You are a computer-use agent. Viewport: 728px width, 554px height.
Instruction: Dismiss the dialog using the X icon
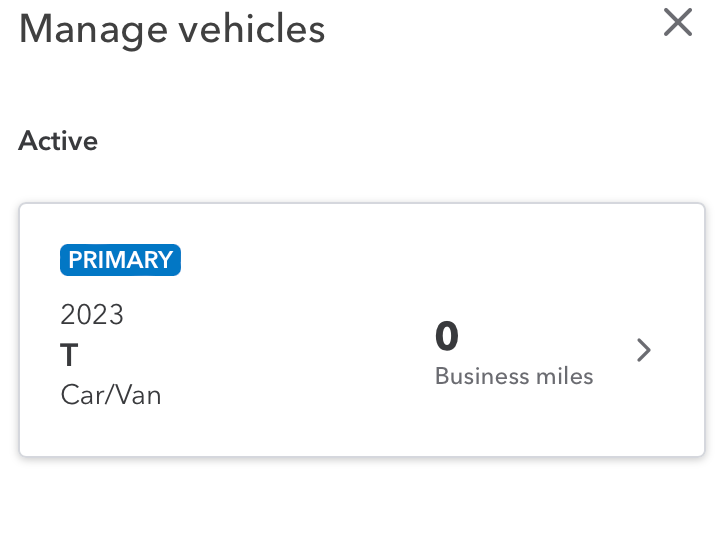click(x=678, y=22)
